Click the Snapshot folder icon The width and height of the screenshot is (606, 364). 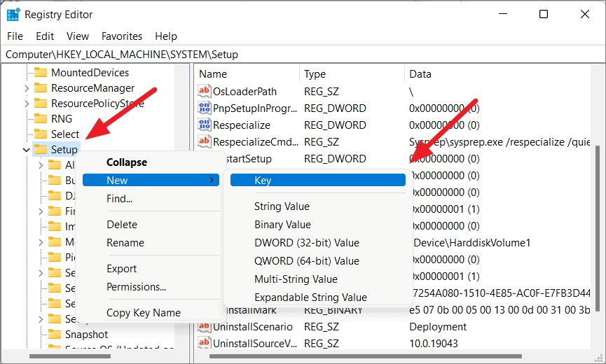(55, 335)
